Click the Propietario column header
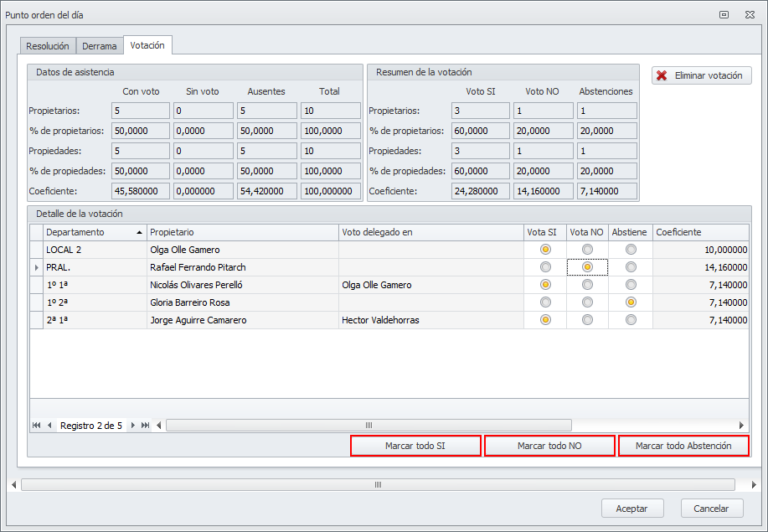The width and height of the screenshot is (768, 532). [242, 232]
